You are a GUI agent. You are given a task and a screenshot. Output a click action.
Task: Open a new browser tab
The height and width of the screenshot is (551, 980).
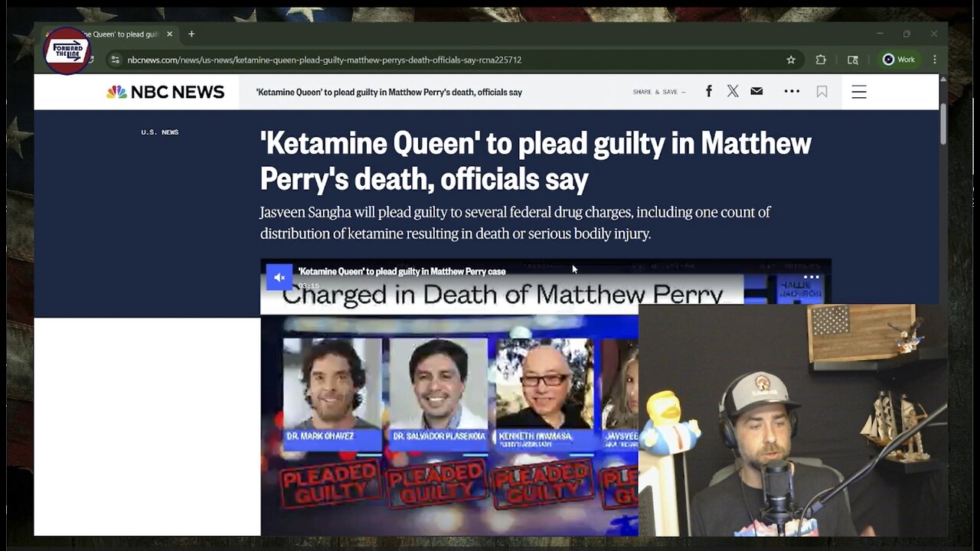[x=191, y=34]
